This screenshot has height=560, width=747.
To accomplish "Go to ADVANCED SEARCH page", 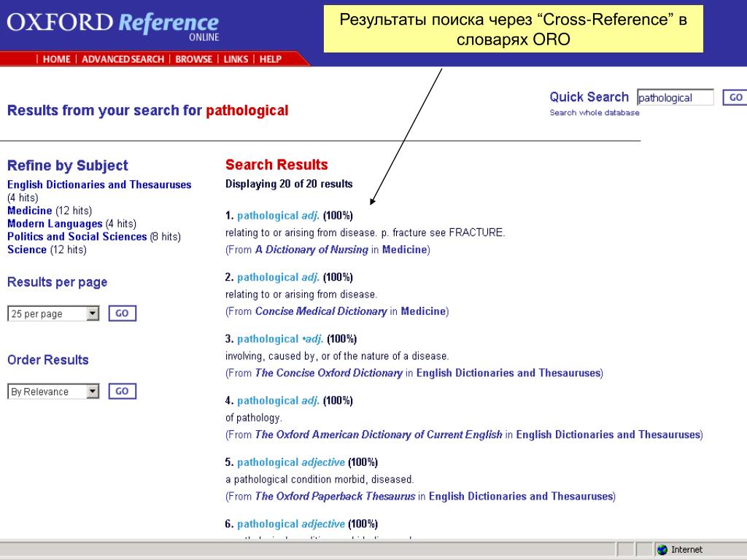I will click(x=123, y=59).
